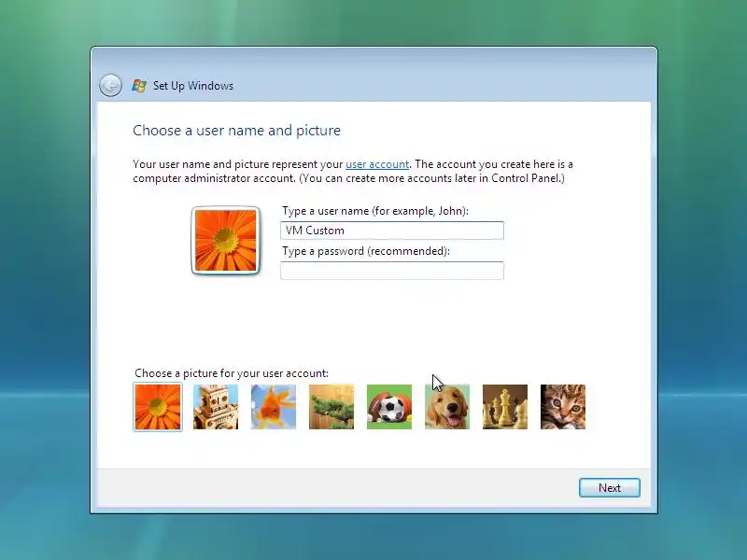This screenshot has height=560, width=747.
Task: Click the back arrow button
Action: coord(110,86)
